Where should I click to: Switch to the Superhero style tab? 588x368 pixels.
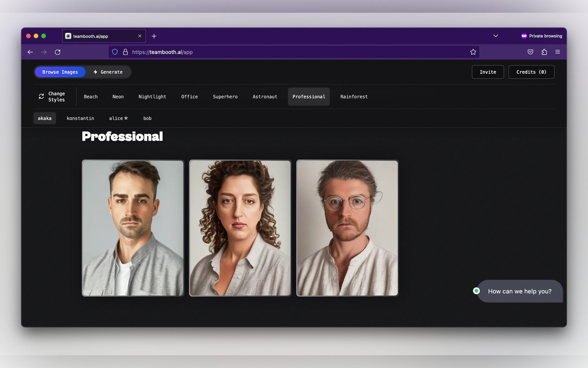tap(225, 97)
